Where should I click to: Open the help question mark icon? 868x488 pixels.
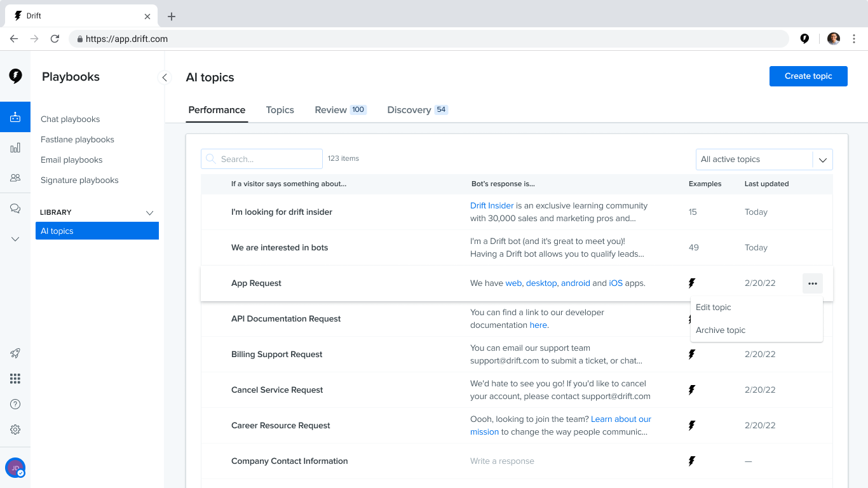[15, 404]
